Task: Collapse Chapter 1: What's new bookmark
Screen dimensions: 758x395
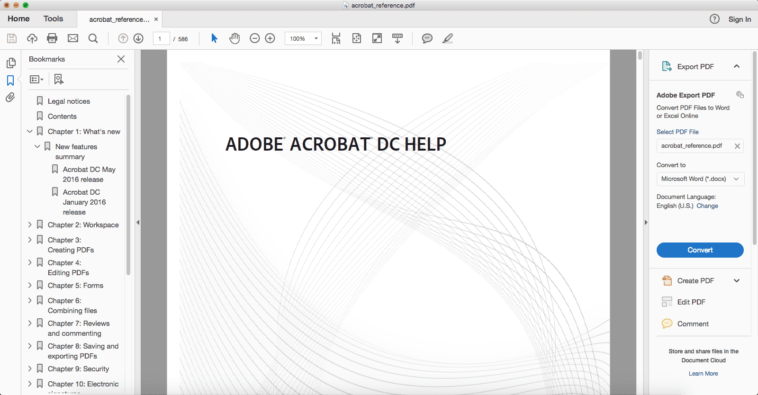Action: 29,131
